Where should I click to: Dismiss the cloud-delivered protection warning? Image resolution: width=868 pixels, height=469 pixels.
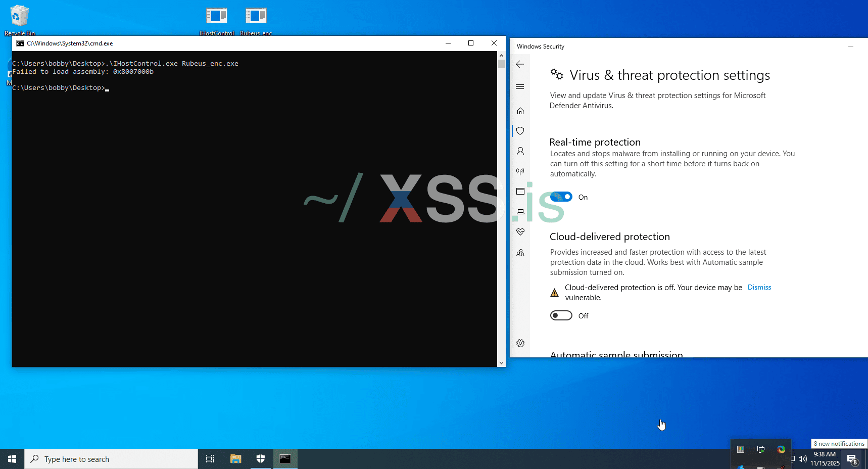(759, 287)
